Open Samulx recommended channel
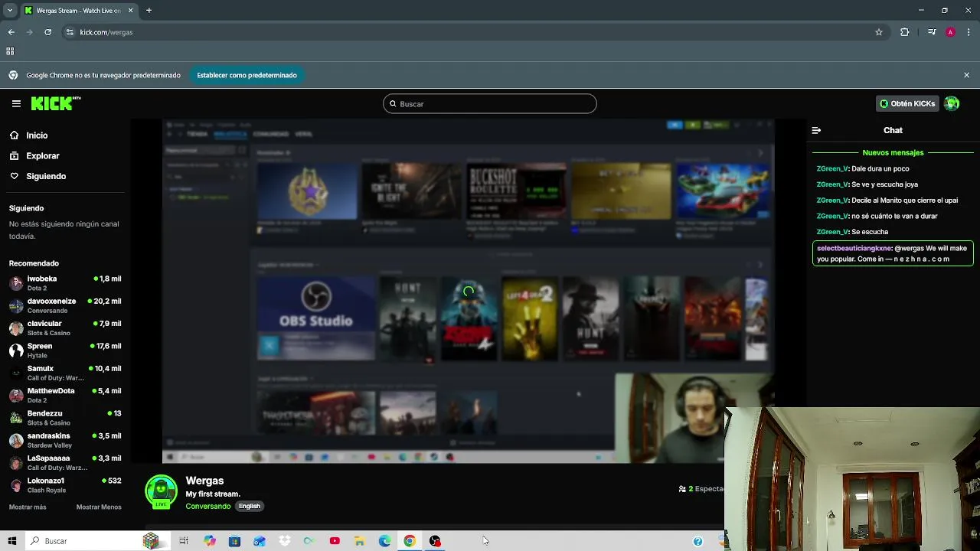Viewport: 980px width, 551px height. pyautogui.click(x=65, y=373)
